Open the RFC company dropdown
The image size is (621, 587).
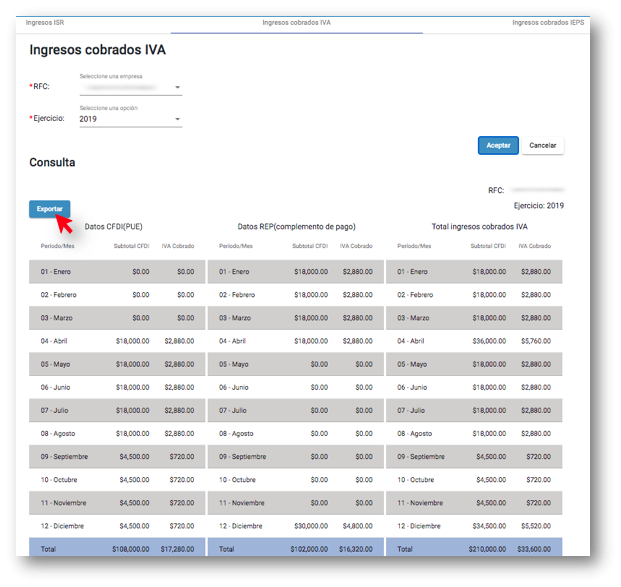click(x=131, y=87)
